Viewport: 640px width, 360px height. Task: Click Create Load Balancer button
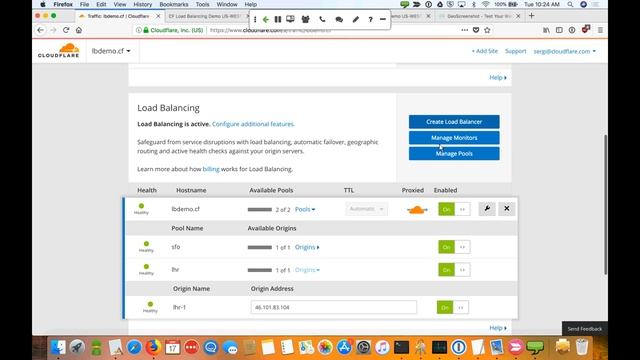click(454, 122)
